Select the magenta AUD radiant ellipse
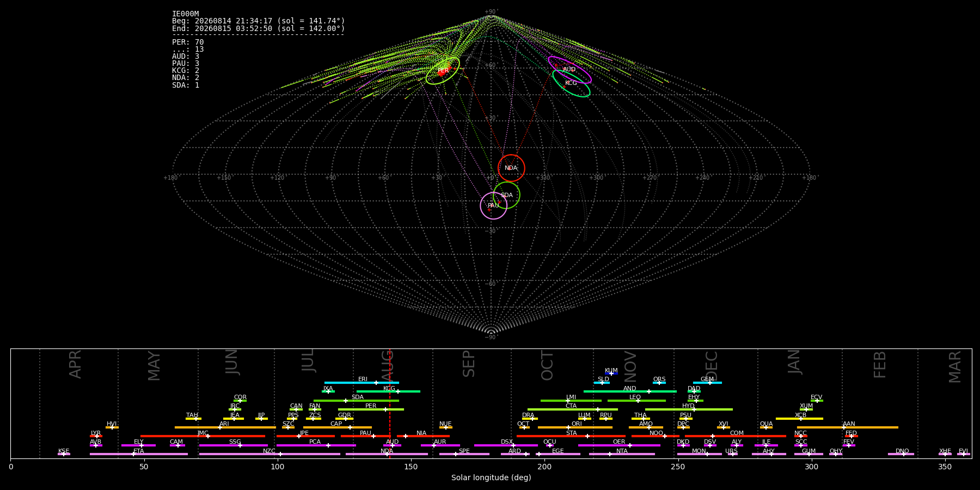 tap(569, 70)
